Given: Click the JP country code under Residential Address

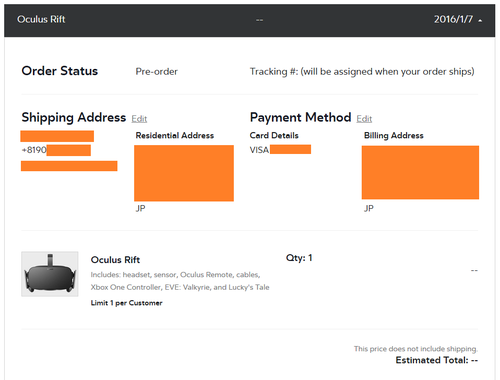Looking at the screenshot, I should (140, 208).
